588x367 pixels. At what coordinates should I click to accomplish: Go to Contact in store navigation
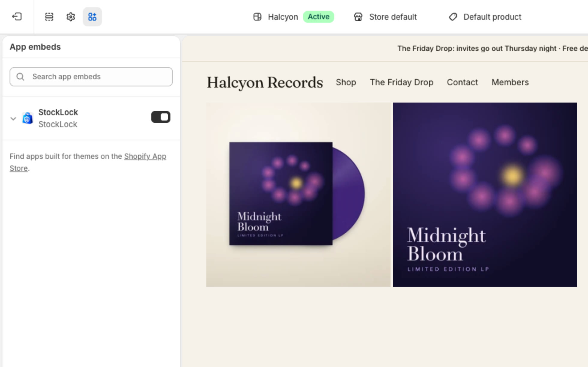[462, 82]
